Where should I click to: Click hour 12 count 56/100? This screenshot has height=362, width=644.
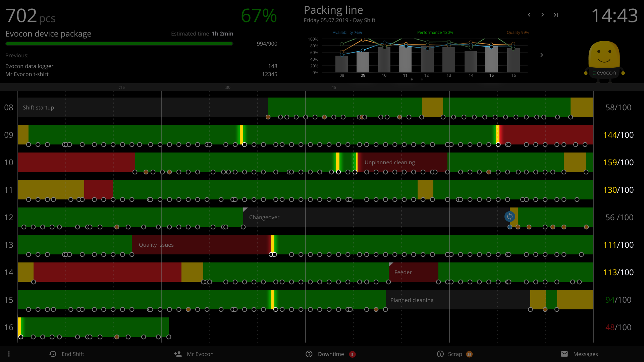(x=619, y=217)
